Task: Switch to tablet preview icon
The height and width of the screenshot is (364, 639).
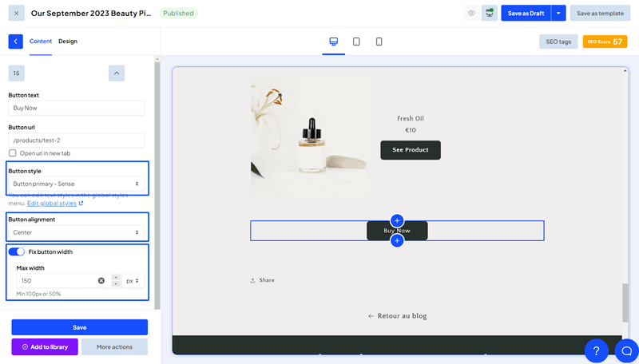Action: (356, 42)
